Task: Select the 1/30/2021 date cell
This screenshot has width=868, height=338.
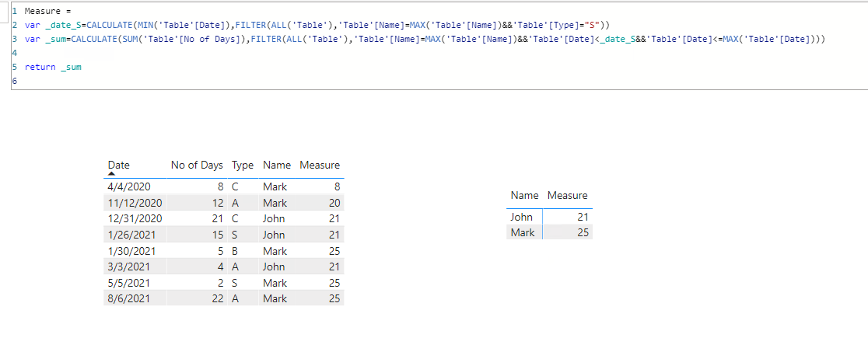Action: tap(131, 251)
